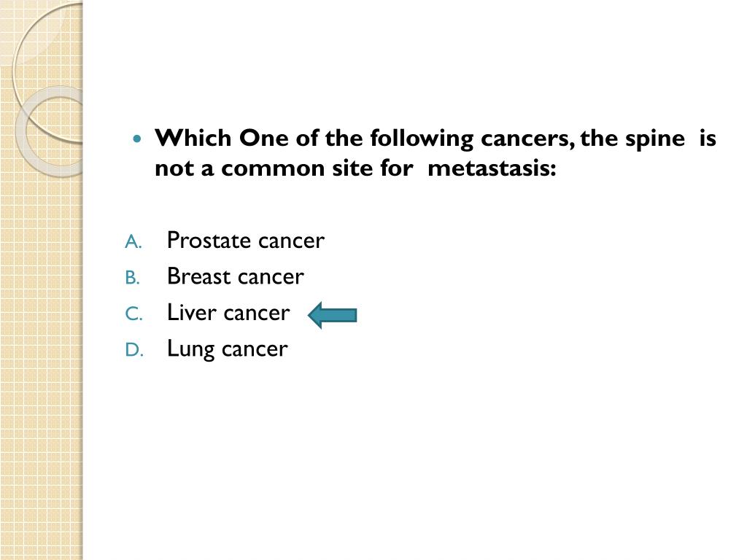Click the word 'Which' in the question
The height and width of the screenshot is (560, 747).
click(x=193, y=138)
